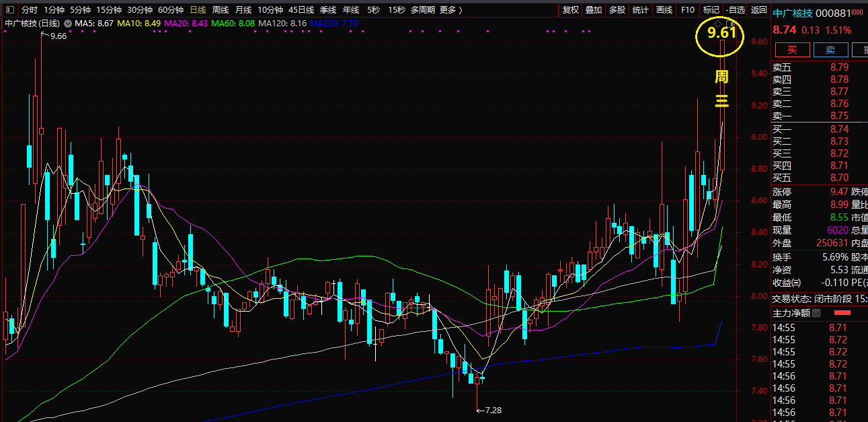Click the 卖二 ask price 8.76
This screenshot has width=868, height=422.
point(839,104)
